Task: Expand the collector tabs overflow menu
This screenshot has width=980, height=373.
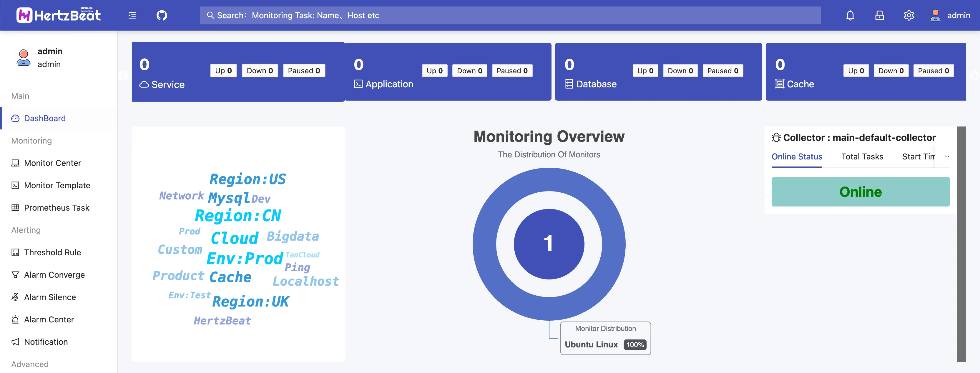Action: pyautogui.click(x=947, y=156)
